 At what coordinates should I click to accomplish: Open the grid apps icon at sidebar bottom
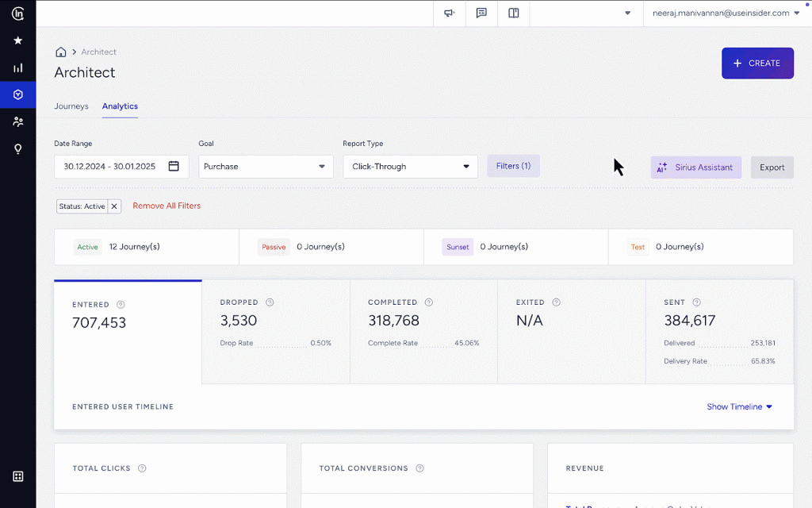17,476
